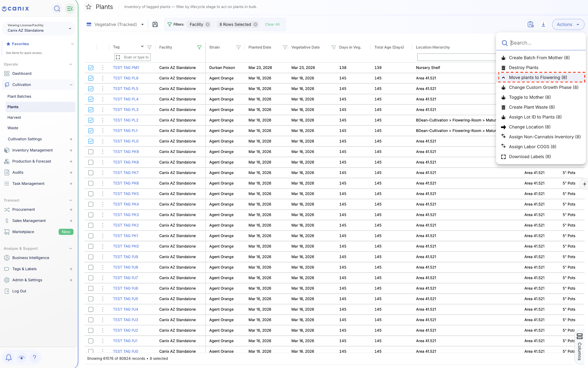Open the Vegetative (Tracked) view dropdown
Viewport: 588px width, 368px height.
115,24
